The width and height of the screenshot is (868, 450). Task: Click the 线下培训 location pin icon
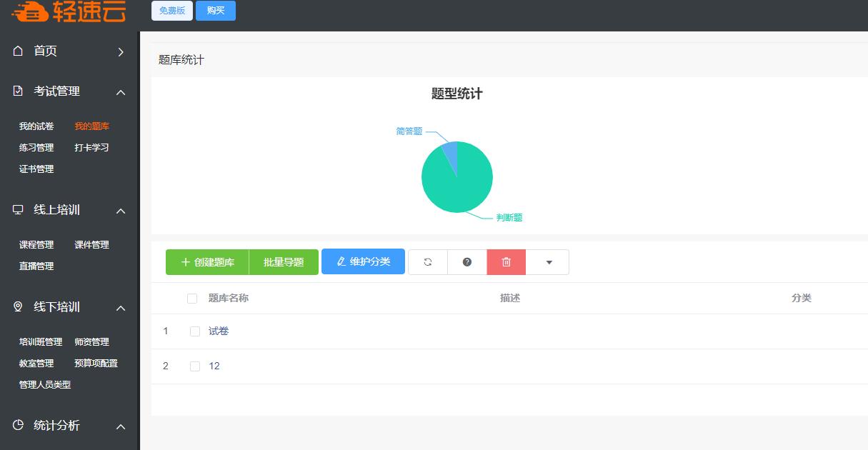pos(16,307)
